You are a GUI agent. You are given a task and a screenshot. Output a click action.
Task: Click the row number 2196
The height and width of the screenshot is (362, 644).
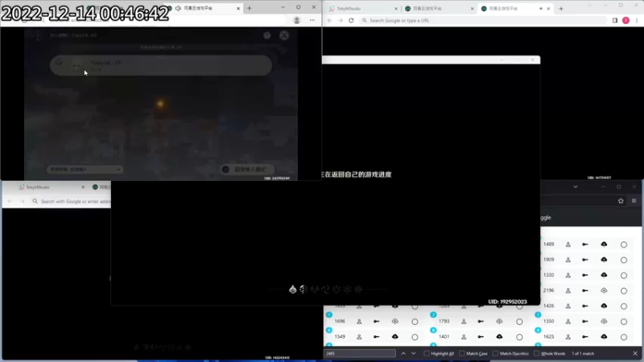click(x=548, y=290)
